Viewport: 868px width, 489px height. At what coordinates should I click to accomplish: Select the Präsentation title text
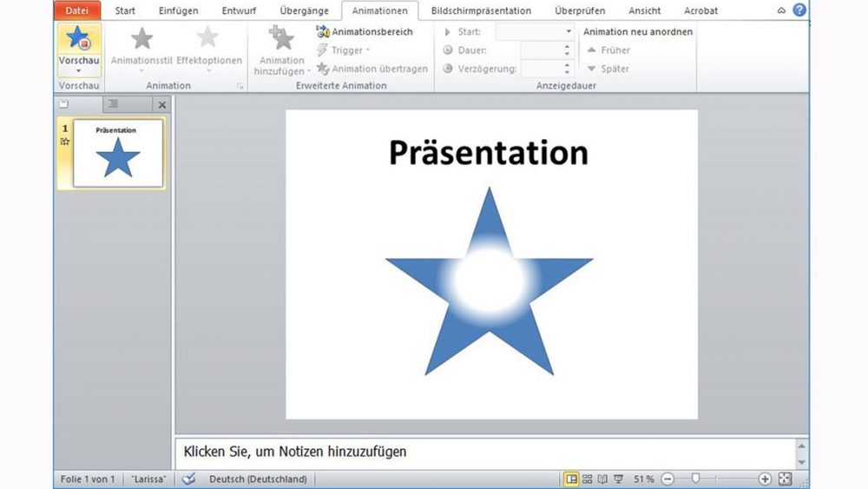coord(488,152)
